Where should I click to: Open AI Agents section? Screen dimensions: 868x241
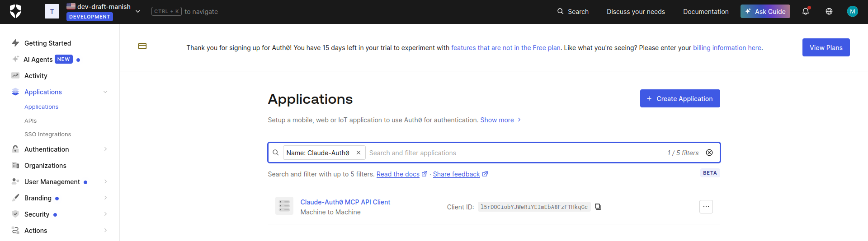click(x=38, y=60)
